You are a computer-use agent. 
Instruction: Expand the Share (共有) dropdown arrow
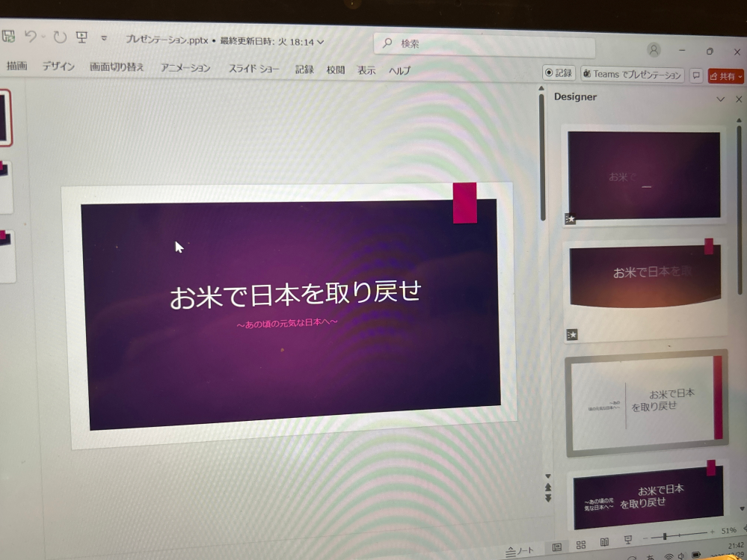click(x=739, y=75)
